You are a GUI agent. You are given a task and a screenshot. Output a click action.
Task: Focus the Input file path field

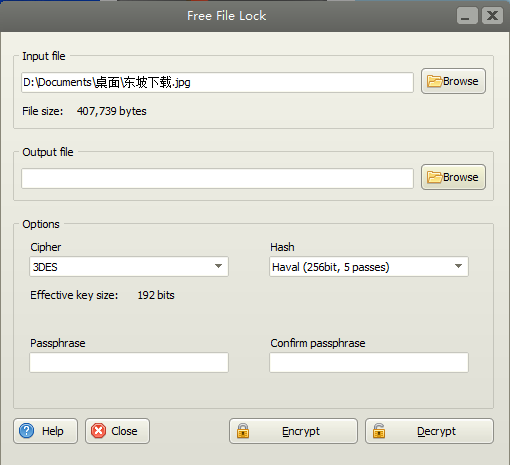217,83
